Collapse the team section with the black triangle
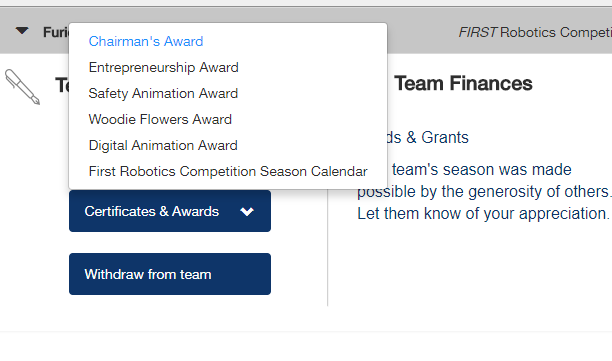This screenshot has height=361, width=612. point(22,31)
